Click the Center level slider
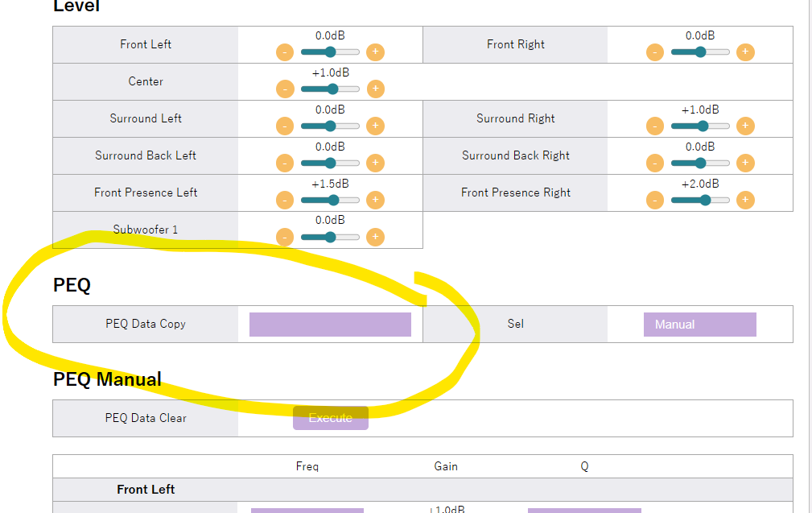Screen dimensions: 812x513 [x=330, y=89]
